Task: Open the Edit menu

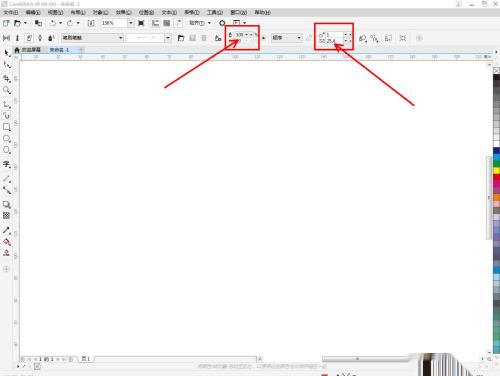Action: pyautogui.click(x=33, y=12)
